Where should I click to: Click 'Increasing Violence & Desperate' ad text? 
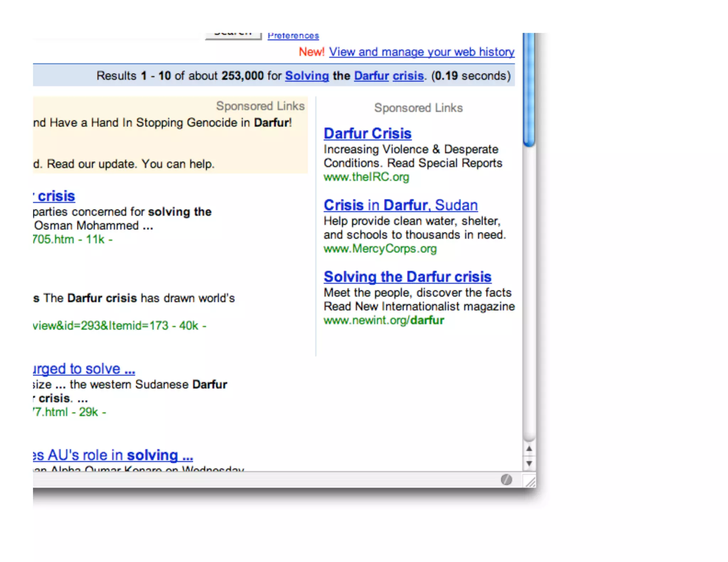411,149
